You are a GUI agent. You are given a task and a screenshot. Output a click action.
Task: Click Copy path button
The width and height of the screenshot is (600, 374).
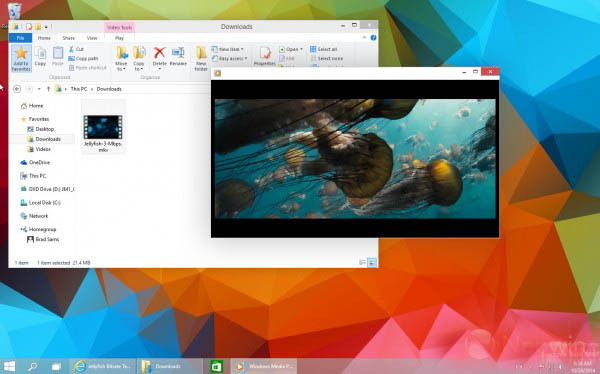coord(83,59)
